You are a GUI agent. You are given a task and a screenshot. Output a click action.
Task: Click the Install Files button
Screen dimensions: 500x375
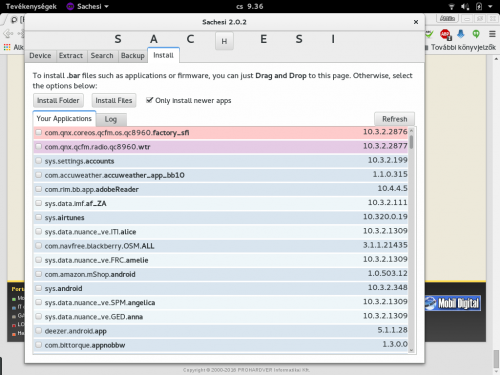point(114,100)
